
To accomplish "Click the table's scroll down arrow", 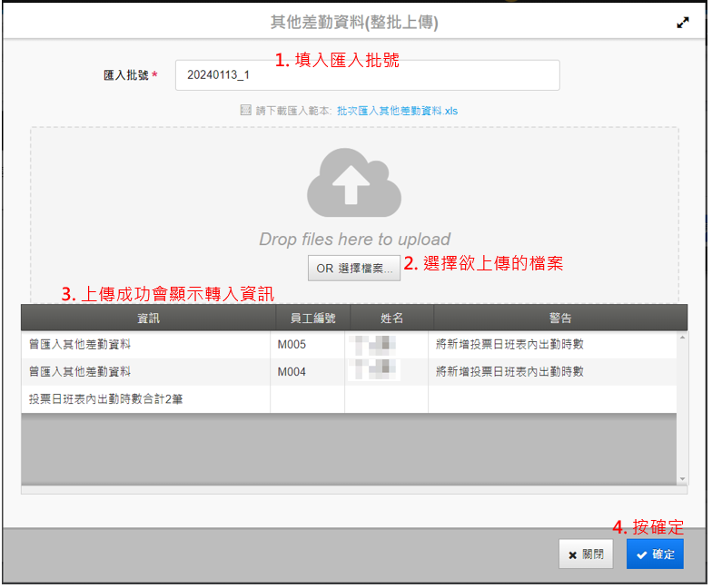I will coord(682,478).
